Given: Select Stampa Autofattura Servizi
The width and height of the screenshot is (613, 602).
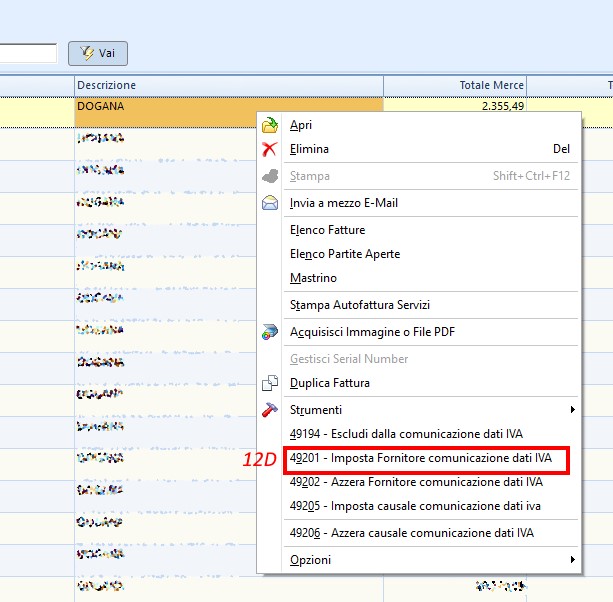Looking at the screenshot, I should coord(359,305).
